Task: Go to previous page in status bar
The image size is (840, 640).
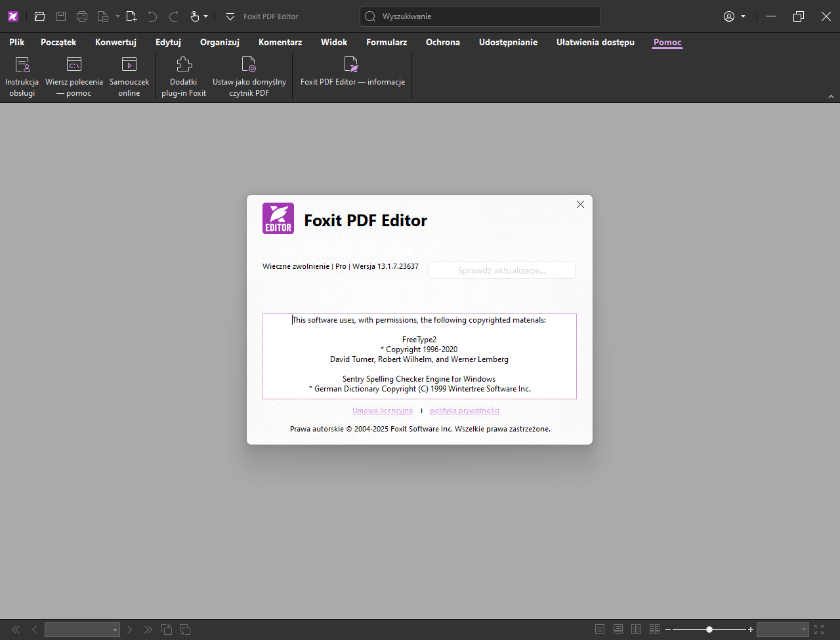Action: 35,630
